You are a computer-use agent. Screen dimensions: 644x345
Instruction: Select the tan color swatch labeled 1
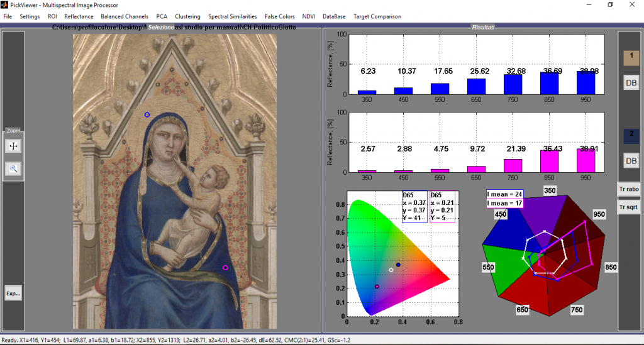[x=631, y=58]
